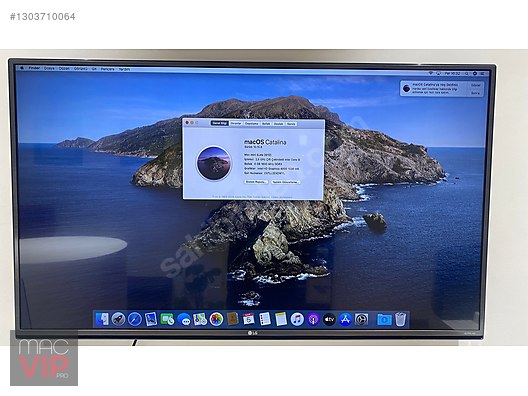
Task: Open Trash in the Dock
Action: [x=400, y=319]
